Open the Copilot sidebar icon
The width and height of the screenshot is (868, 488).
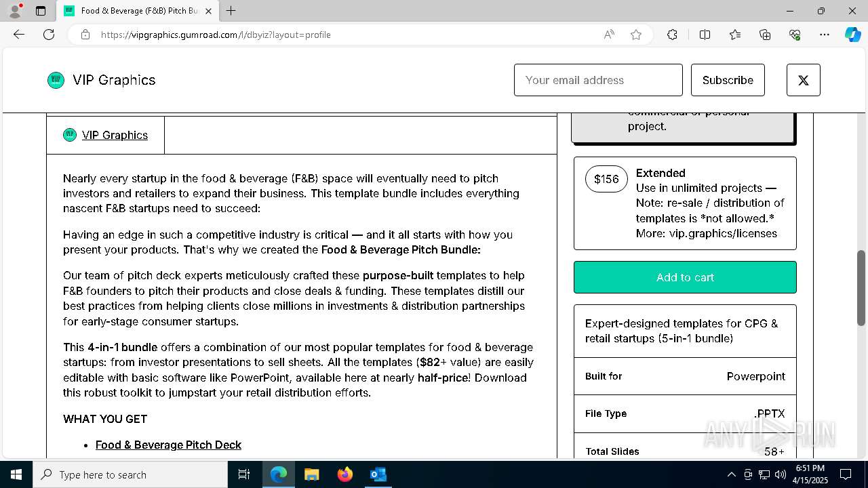pos(853,35)
